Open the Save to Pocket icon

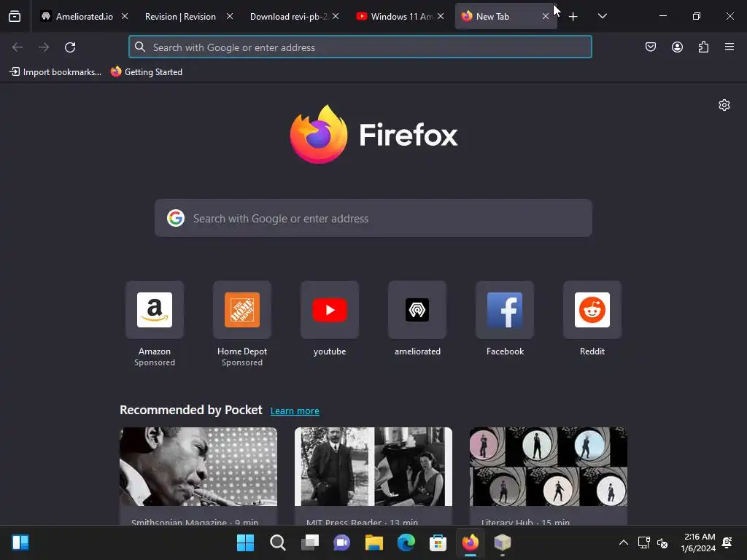pos(650,47)
